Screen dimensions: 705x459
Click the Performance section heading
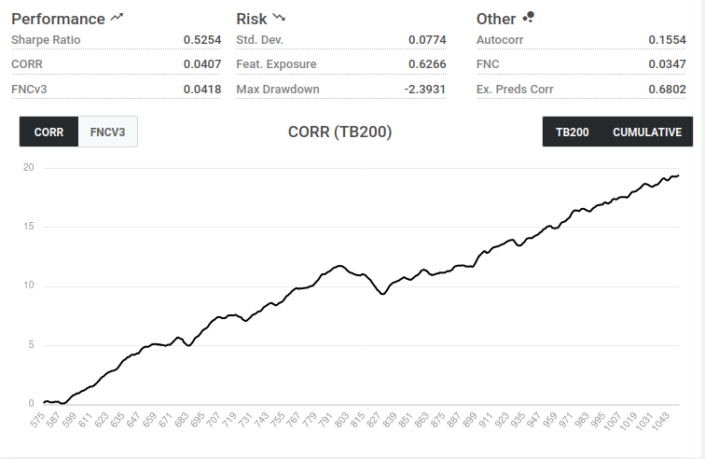click(58, 18)
